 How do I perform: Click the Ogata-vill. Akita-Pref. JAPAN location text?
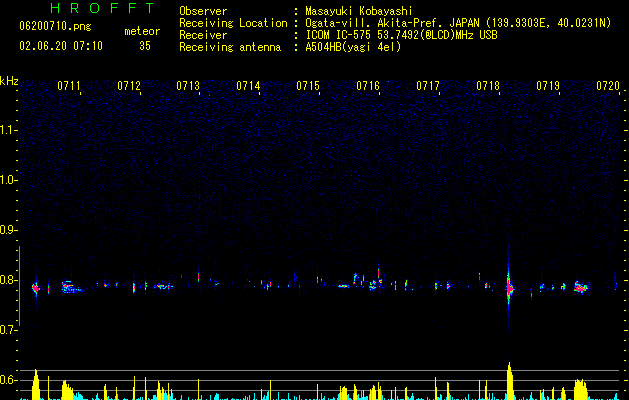458,23
